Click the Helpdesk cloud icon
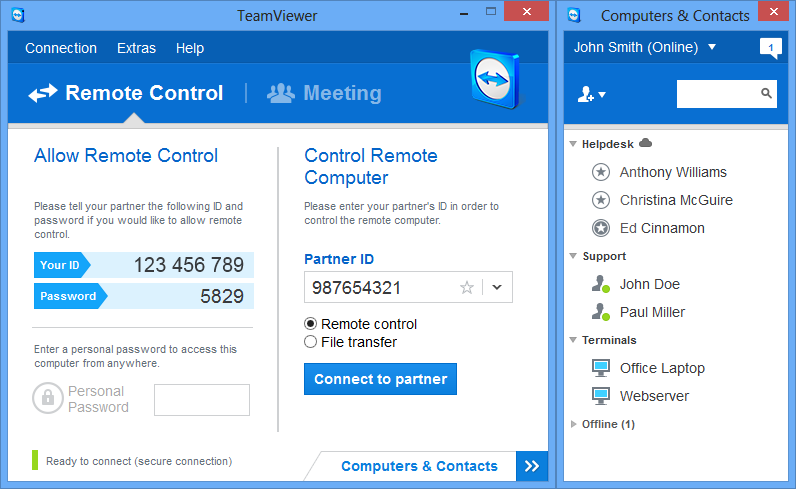 [x=645, y=143]
